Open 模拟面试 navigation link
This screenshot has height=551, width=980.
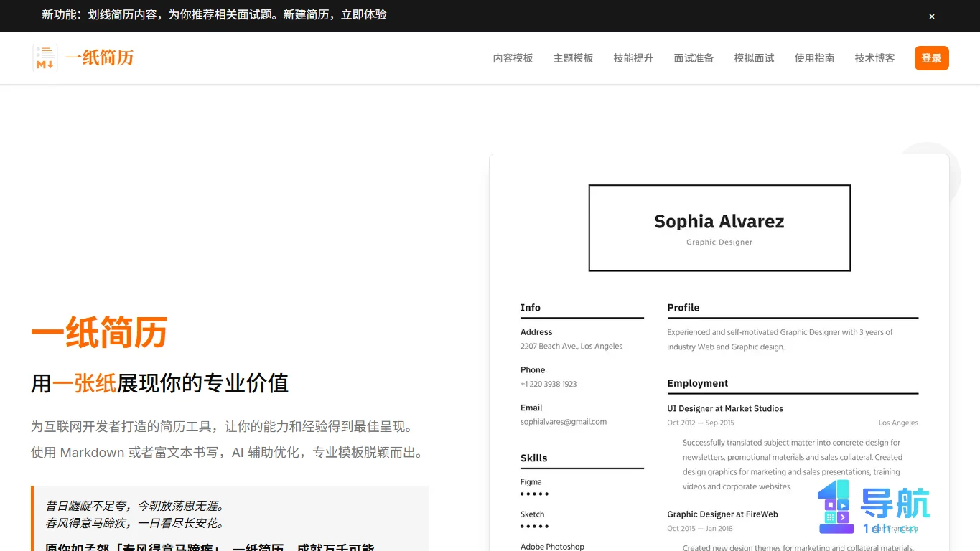pyautogui.click(x=754, y=58)
